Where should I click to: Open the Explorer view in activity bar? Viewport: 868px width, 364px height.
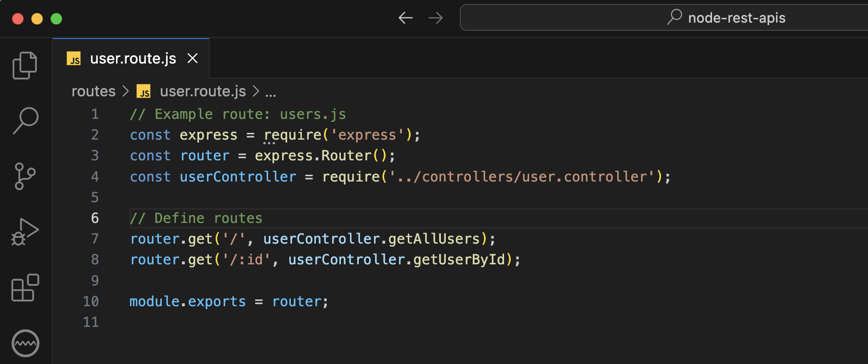click(x=25, y=65)
